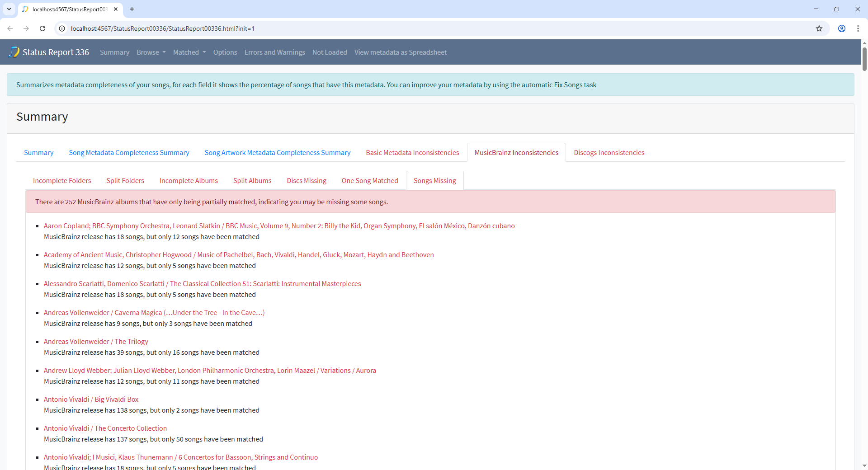Click the 252 MusicBrainz albums alert message
This screenshot has width=868, height=470.
click(x=430, y=202)
